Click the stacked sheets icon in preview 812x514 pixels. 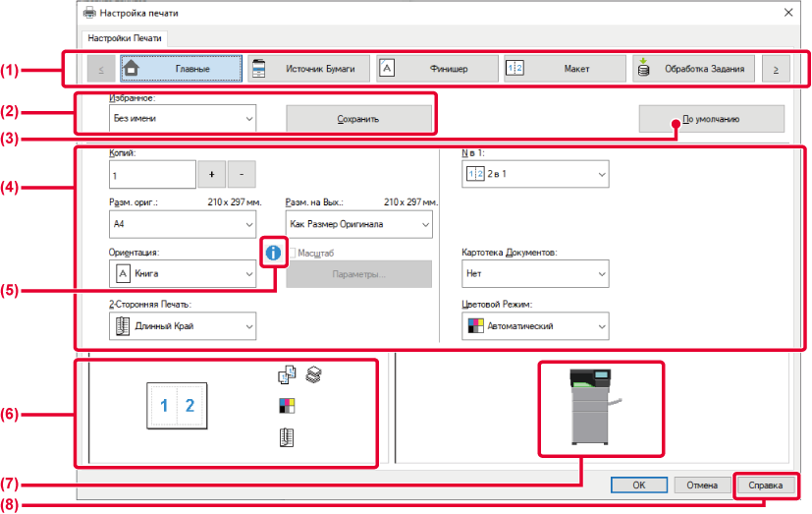pyautogui.click(x=313, y=373)
